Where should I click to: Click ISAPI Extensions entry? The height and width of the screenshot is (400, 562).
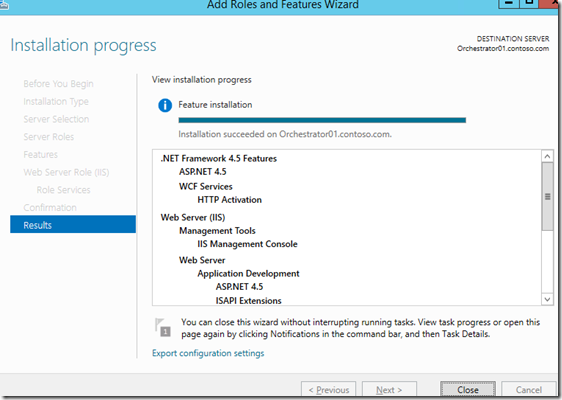tap(248, 300)
